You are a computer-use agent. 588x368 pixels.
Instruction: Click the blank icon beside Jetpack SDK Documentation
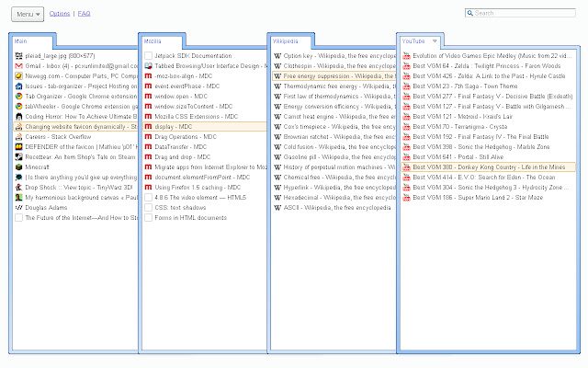pyautogui.click(x=149, y=56)
